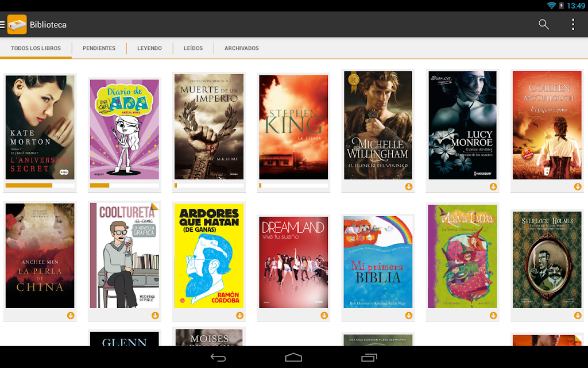Open Ardores que matan cover
Screen dimensions: 588x368
pyautogui.click(x=209, y=256)
